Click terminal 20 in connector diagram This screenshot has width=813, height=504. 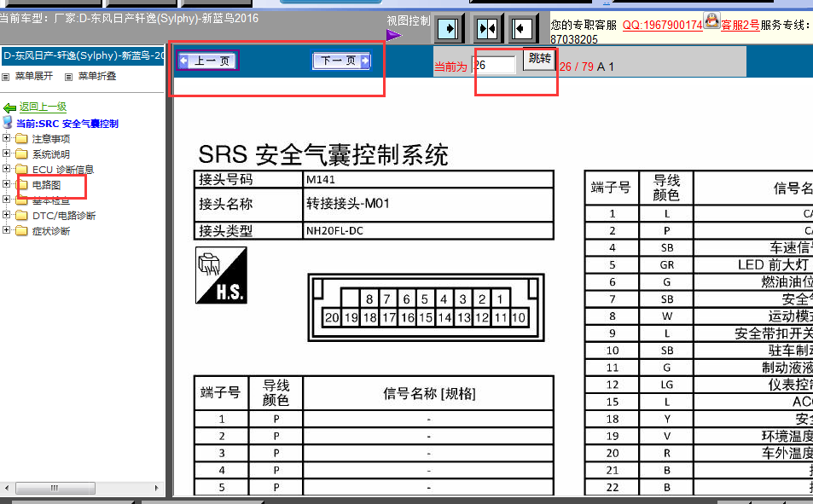click(x=332, y=317)
